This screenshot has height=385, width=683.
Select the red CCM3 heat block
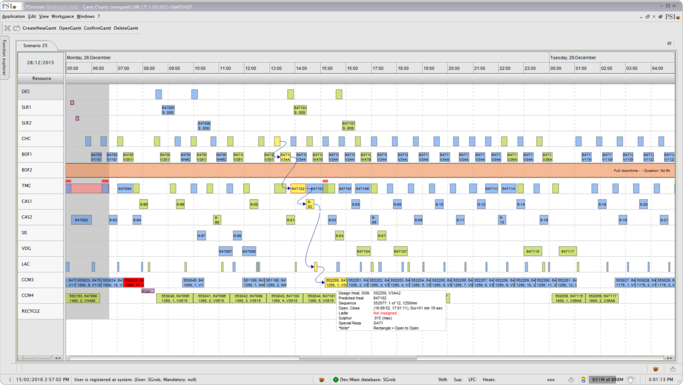tap(134, 282)
